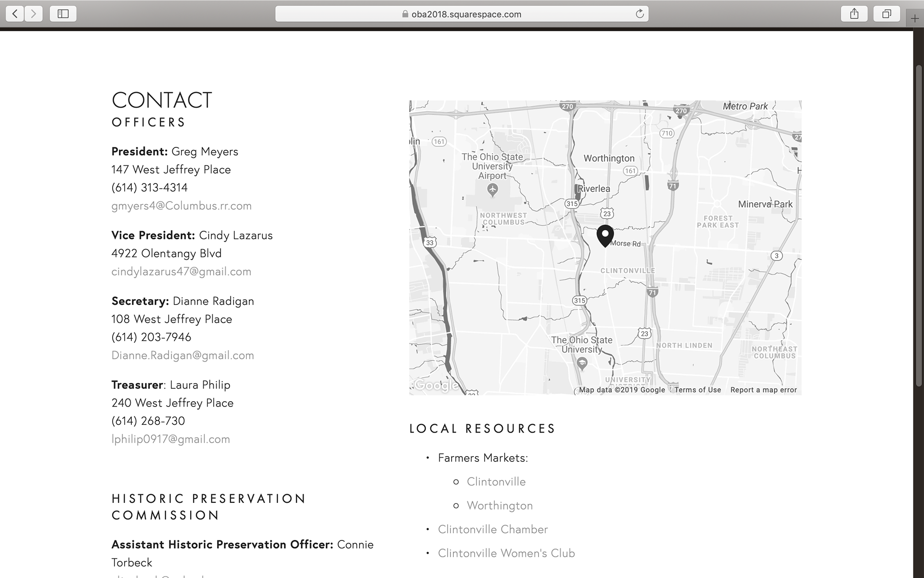Screen dimensions: 924x578
Task: Show all tabs overview icon
Action: click(886, 14)
